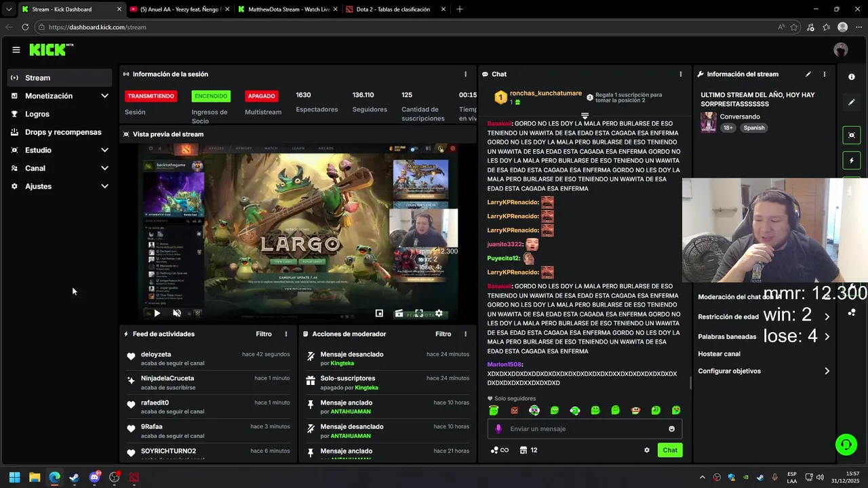This screenshot has width=868, height=488.
Task: Open chat settings gear
Action: point(647,450)
